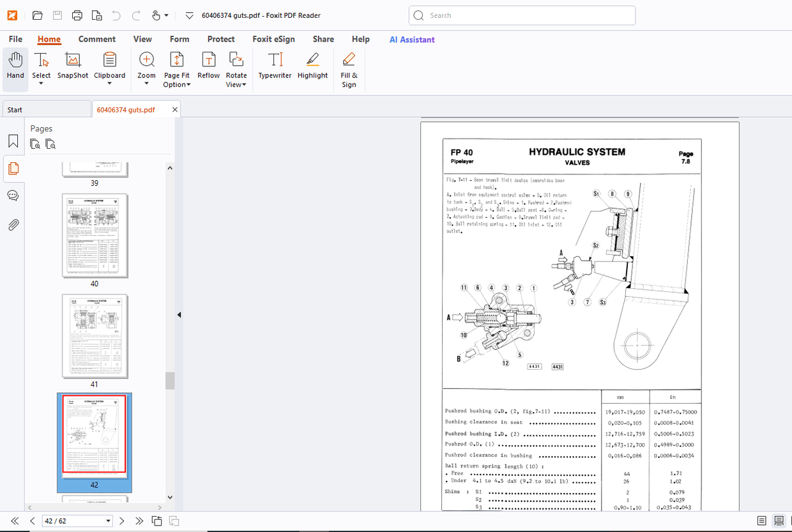Viewport: 792px width, 532px height.
Task: Show the Attachments panel paperclip icon
Action: tap(13, 225)
